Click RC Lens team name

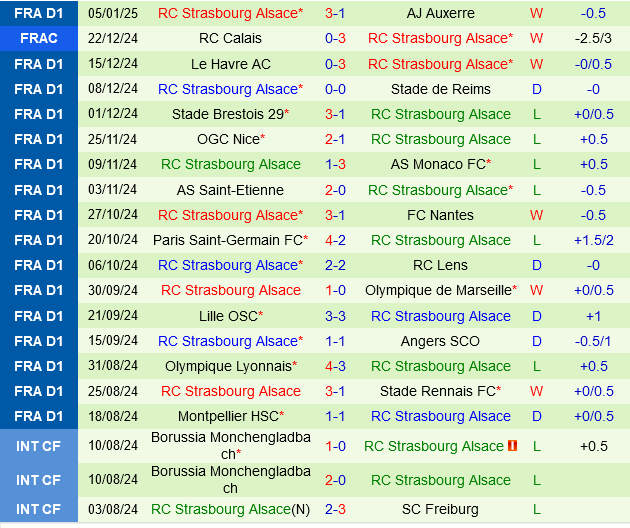tap(441, 265)
